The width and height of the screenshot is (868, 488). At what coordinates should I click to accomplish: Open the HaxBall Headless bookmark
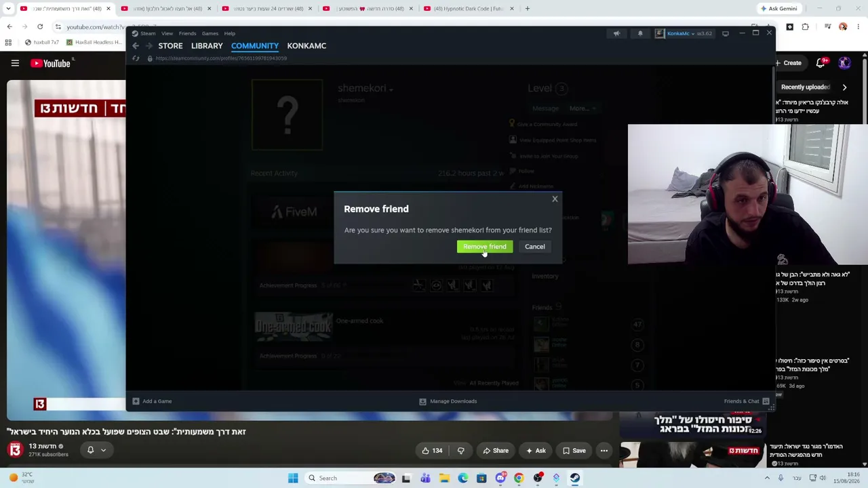point(94,42)
